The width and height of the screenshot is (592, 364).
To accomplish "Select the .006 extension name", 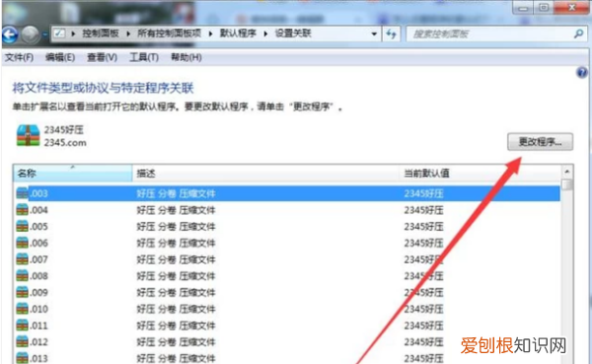I will click(x=38, y=243).
